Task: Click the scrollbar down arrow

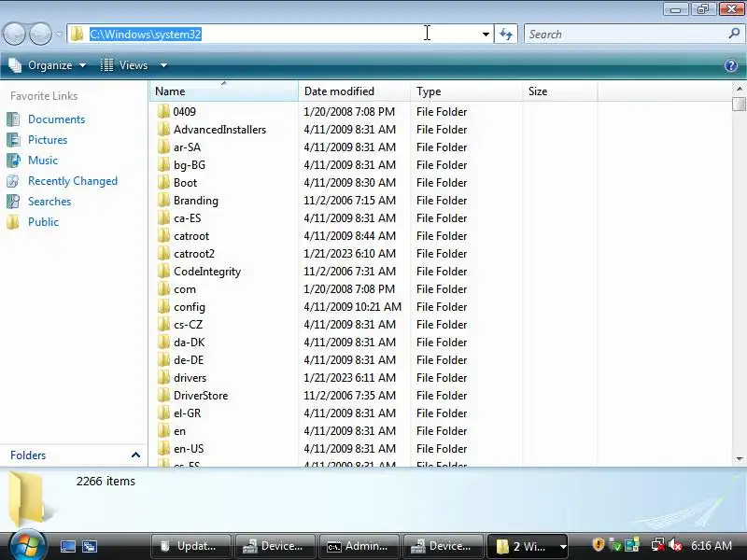Action: (x=739, y=458)
